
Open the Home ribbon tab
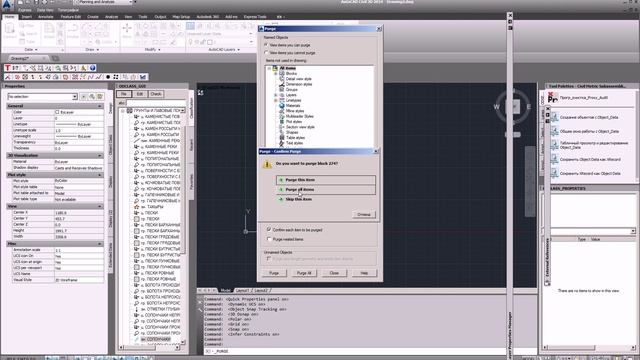pyautogui.click(x=9, y=17)
